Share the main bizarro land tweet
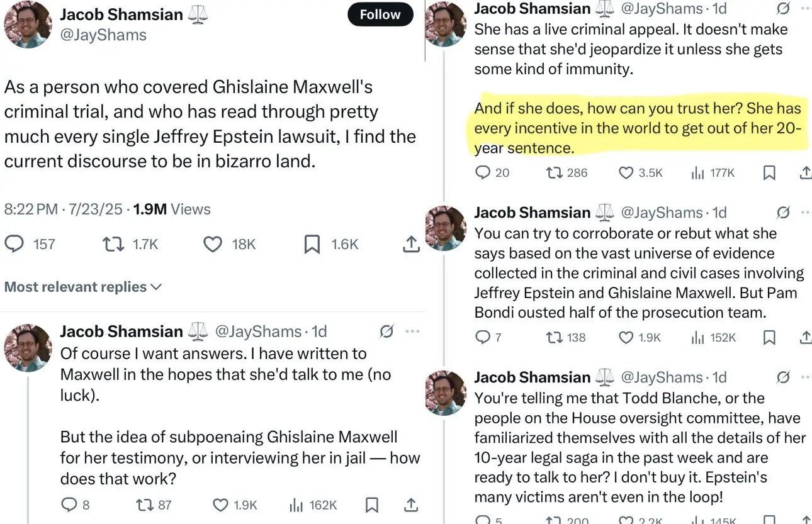812x524 pixels. point(410,244)
